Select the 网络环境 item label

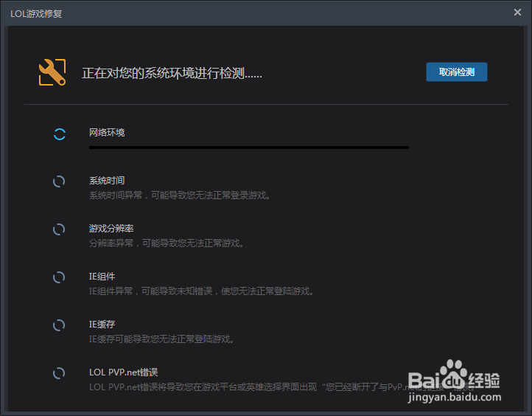pos(107,133)
